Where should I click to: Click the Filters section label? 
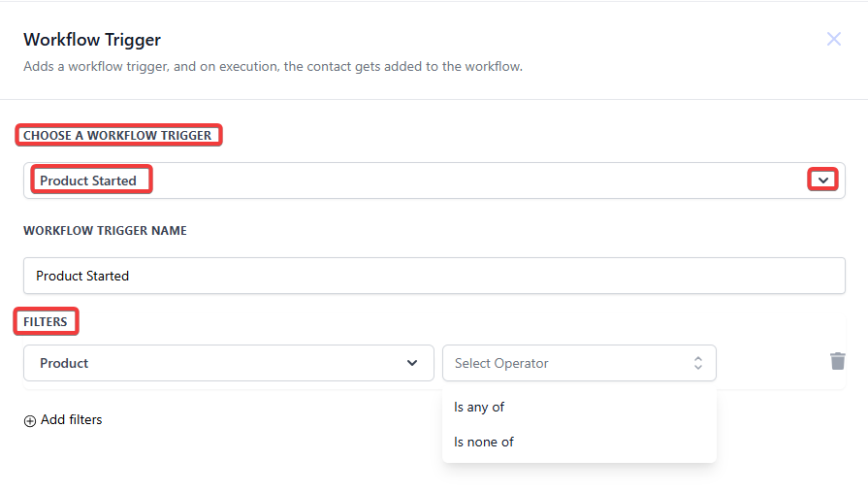point(45,322)
